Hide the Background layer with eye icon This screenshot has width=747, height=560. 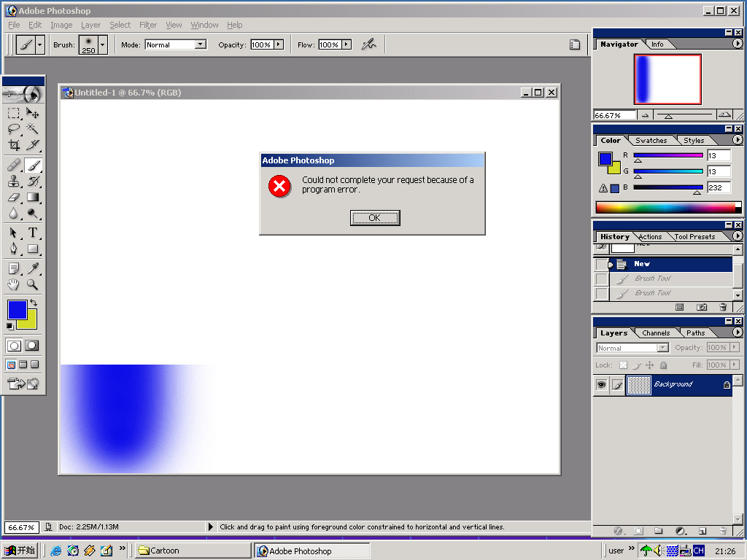pos(602,385)
